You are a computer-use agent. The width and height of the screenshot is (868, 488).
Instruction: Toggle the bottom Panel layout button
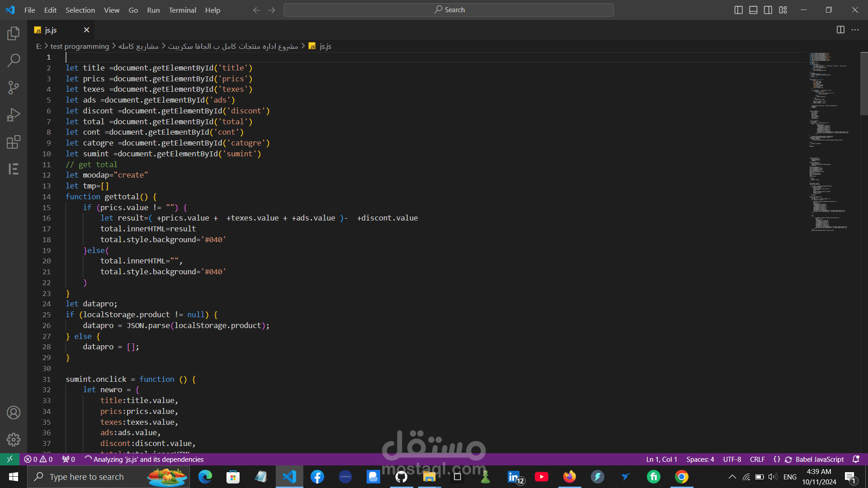(x=753, y=10)
